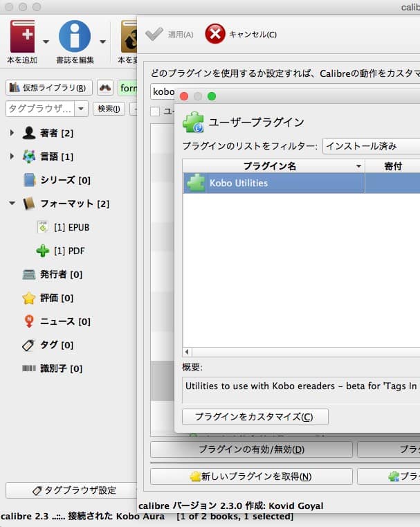
Task: Click Enable/Disable plugin button
Action: point(251,449)
